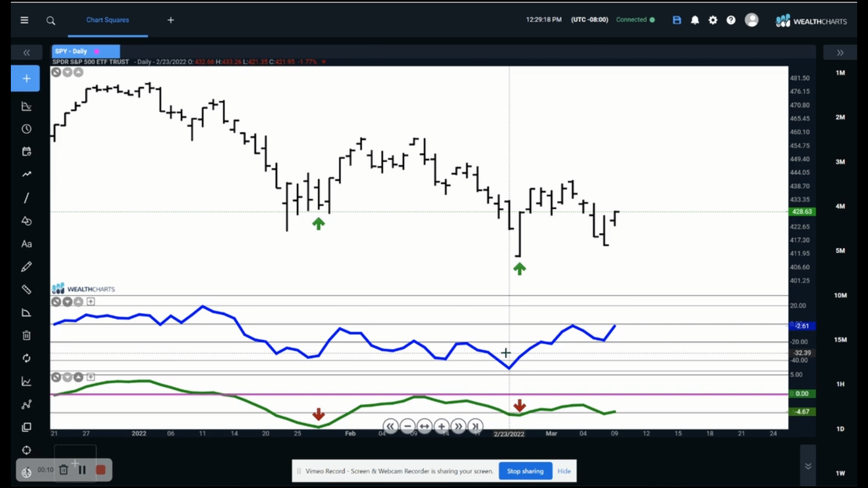Select the 1W timeframe
Screen dimensions: 868x488
coord(840,473)
